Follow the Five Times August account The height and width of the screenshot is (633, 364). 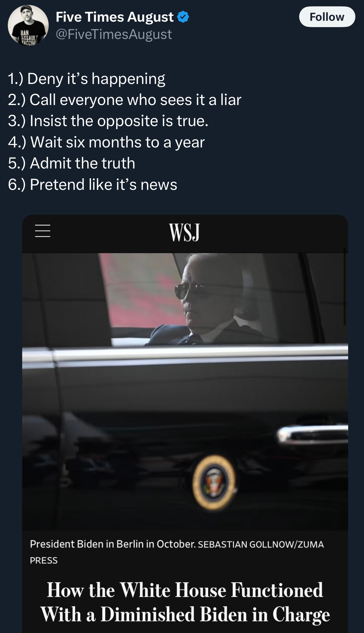coord(327,17)
